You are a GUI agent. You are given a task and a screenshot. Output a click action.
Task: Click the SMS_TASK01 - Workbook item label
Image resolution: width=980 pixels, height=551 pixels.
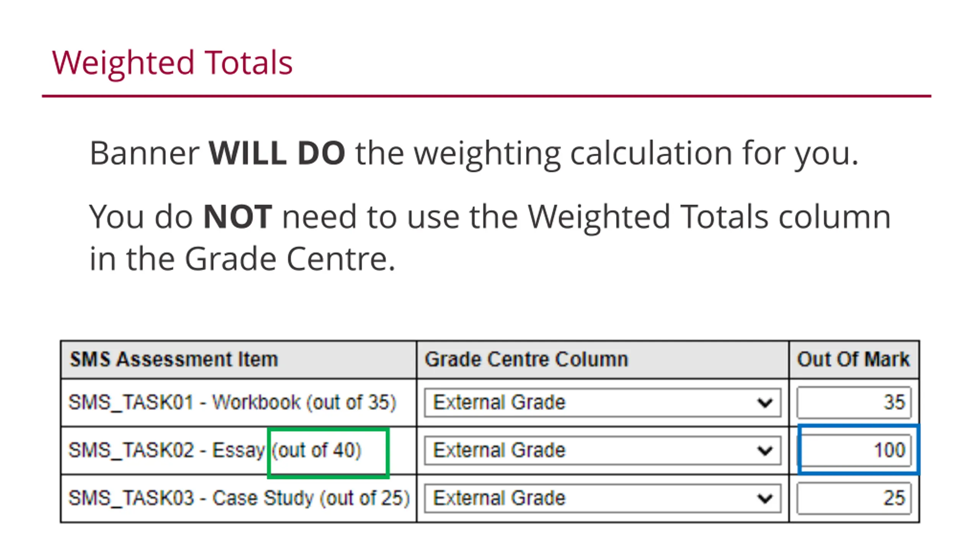[x=232, y=403]
